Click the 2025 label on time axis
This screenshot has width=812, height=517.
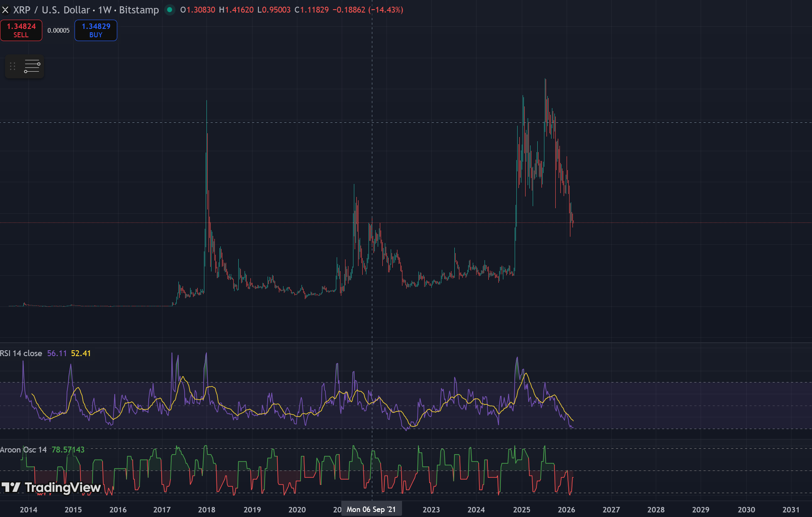(x=521, y=509)
